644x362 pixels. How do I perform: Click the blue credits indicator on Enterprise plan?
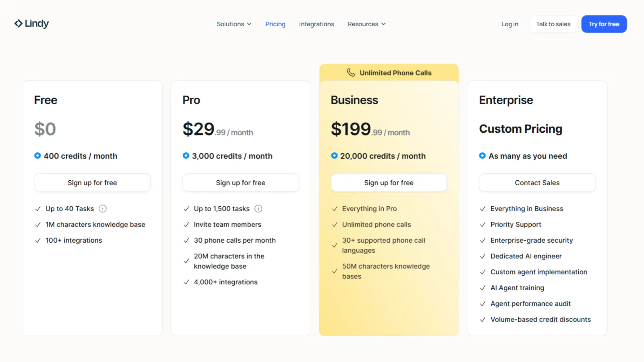coord(482,156)
